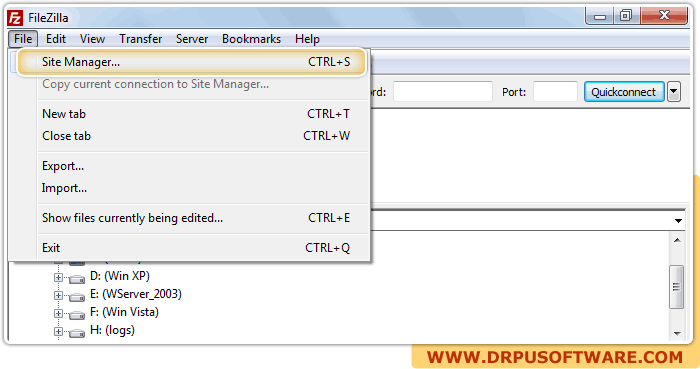This screenshot has height=369, width=700.
Task: Select the E: (WServer_2003) drive icon
Action: point(77,297)
